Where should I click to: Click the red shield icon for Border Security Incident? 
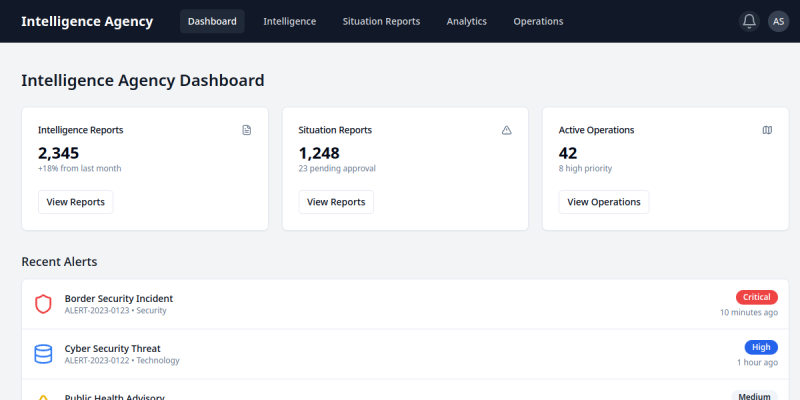coord(43,304)
